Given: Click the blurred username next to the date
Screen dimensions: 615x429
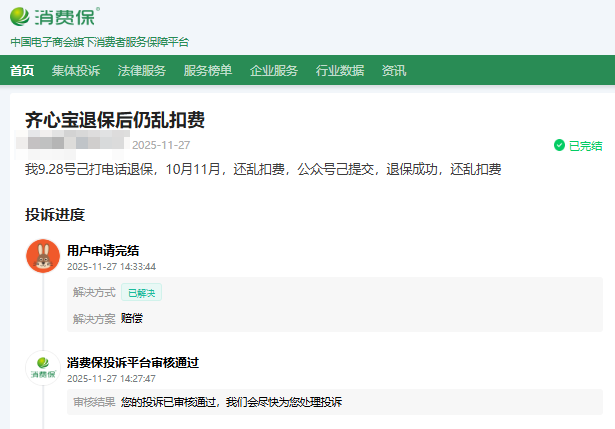Looking at the screenshot, I should tap(76, 145).
